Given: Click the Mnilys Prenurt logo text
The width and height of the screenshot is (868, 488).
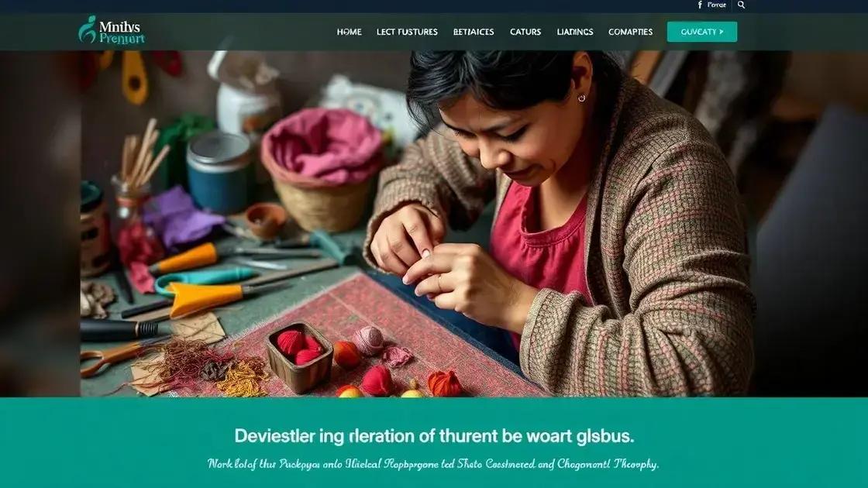Looking at the screenshot, I should coord(122,32).
